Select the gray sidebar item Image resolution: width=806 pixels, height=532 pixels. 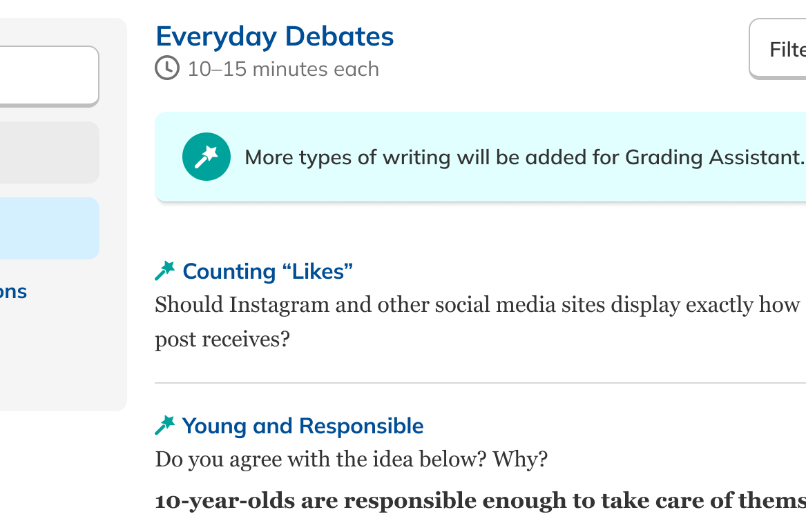47,152
